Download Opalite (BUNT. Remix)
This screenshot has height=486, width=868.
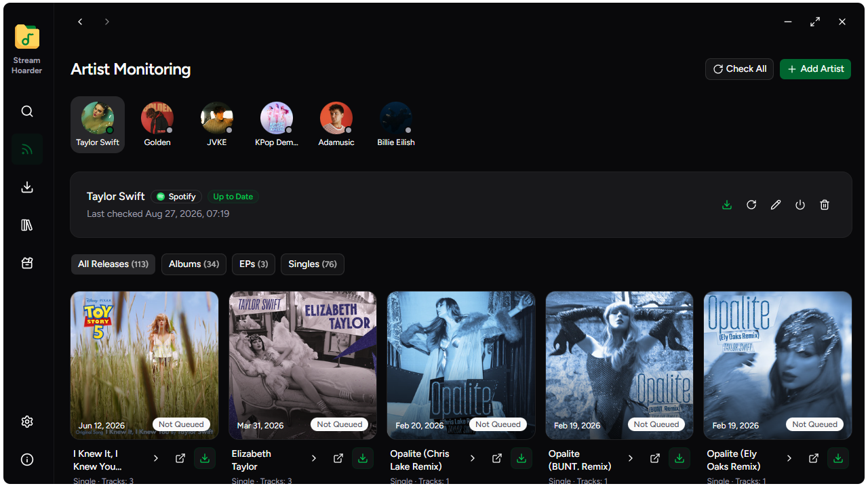(x=679, y=459)
